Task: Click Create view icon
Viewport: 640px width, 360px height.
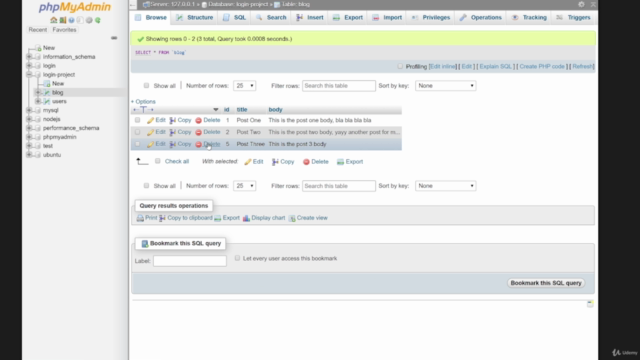Action: coord(292,218)
